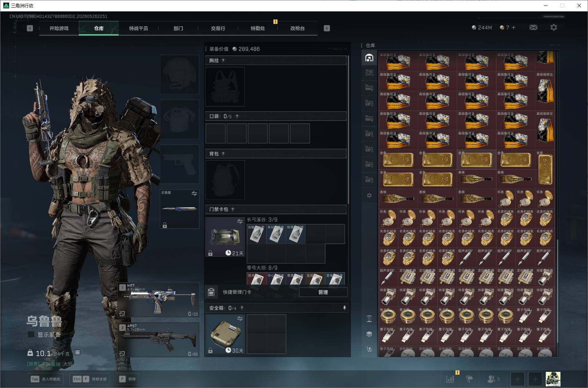Click the 管理 keycard button

pos(323,292)
